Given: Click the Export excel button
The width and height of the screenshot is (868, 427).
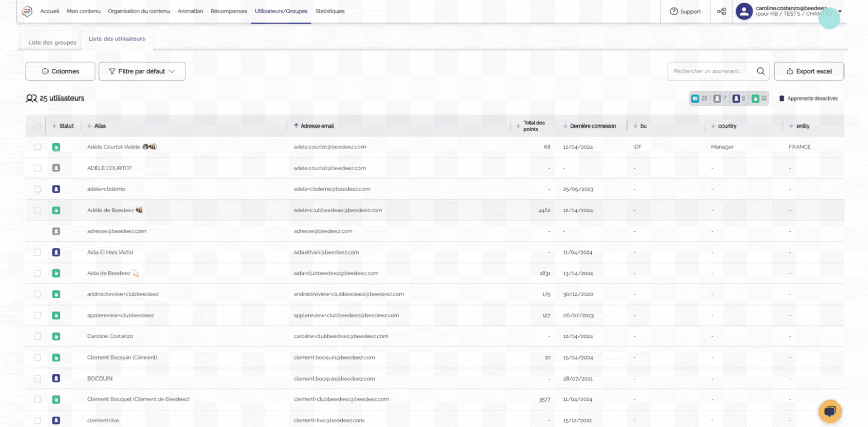Looking at the screenshot, I should 809,71.
